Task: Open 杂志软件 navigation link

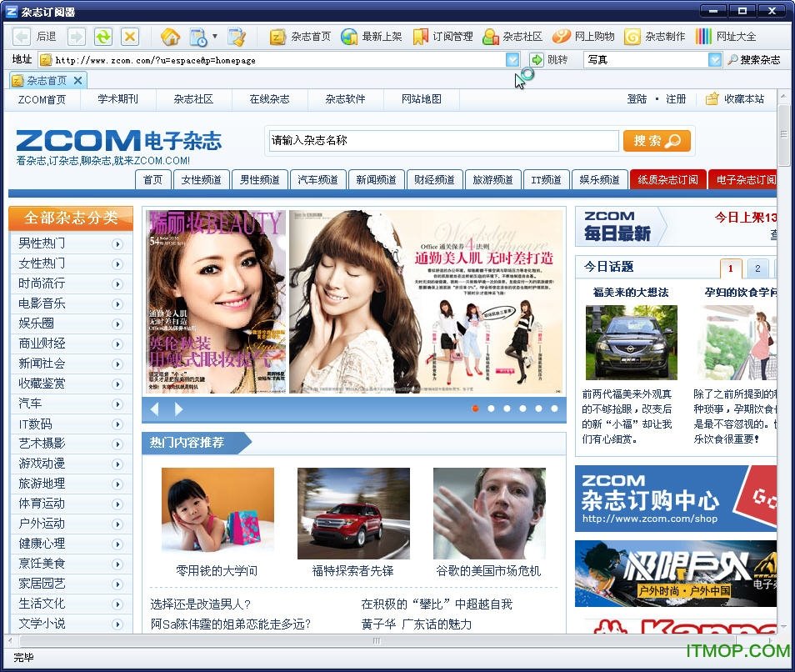Action: click(x=345, y=99)
